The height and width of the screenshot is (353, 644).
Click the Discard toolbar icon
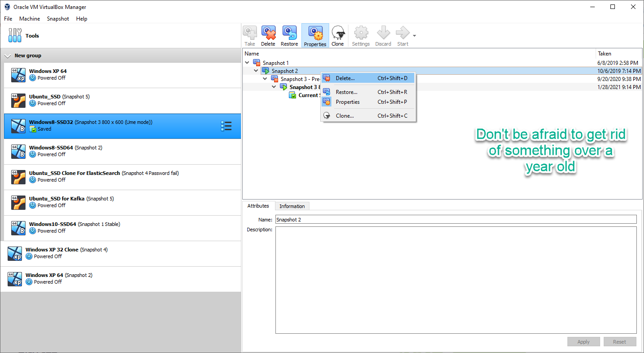383,33
